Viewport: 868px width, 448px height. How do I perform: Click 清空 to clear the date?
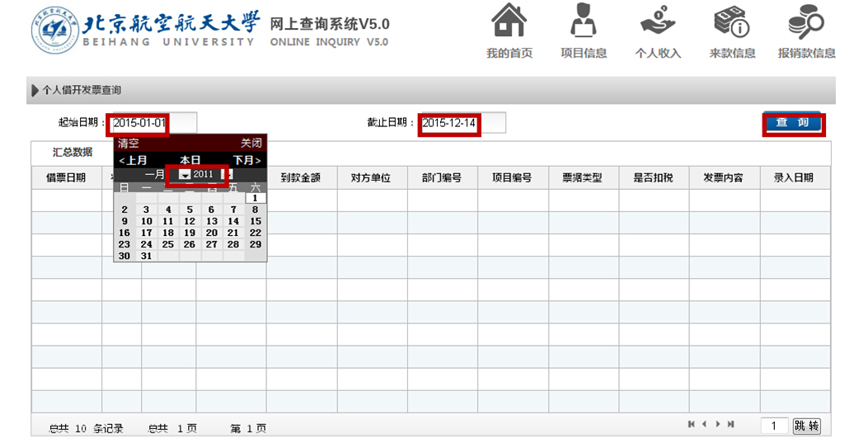tap(129, 144)
